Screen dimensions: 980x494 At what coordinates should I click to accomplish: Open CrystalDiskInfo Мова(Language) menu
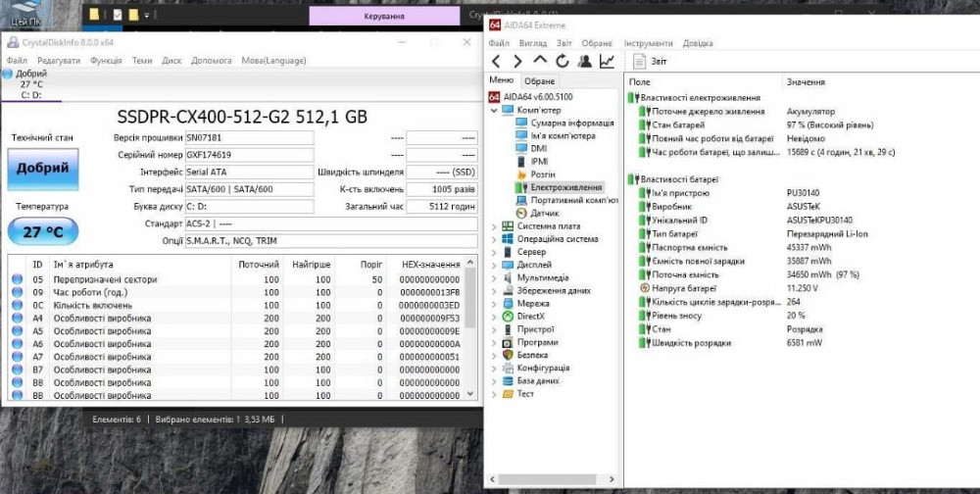(273, 61)
